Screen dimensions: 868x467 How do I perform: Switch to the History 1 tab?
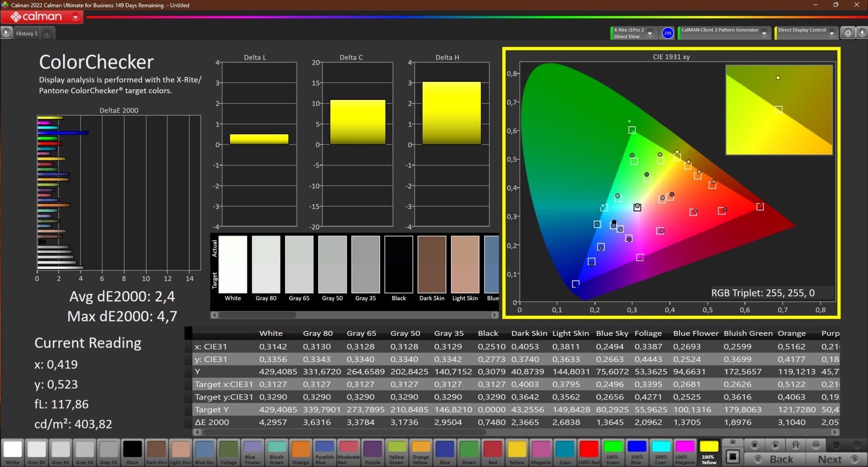point(27,33)
